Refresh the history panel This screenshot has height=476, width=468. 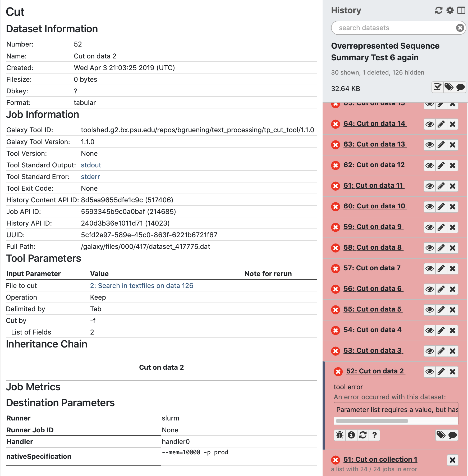(x=439, y=10)
